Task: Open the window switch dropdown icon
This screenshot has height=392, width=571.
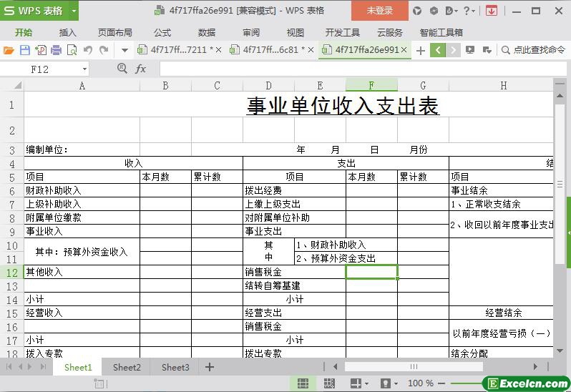Action: (x=487, y=50)
